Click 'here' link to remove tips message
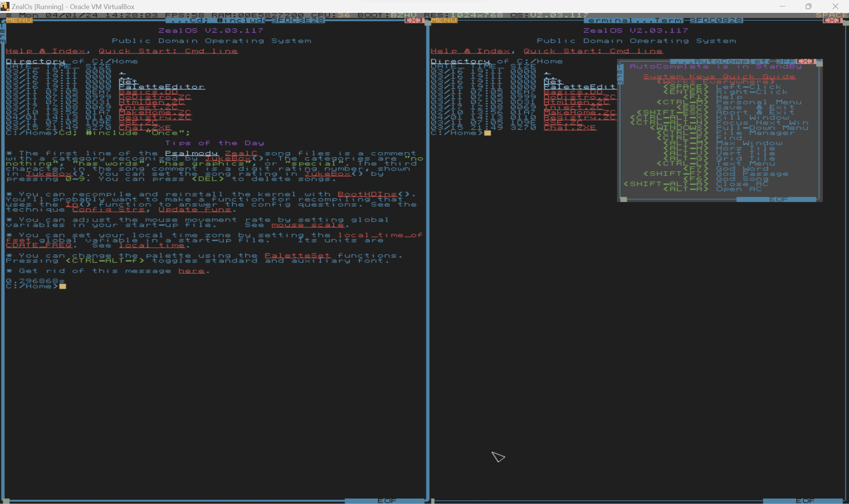 191,271
